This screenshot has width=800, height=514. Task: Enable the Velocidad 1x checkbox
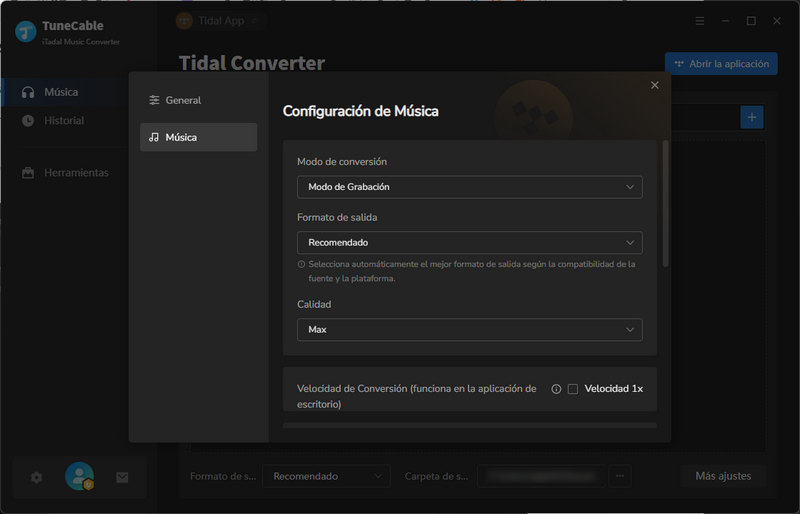(573, 389)
